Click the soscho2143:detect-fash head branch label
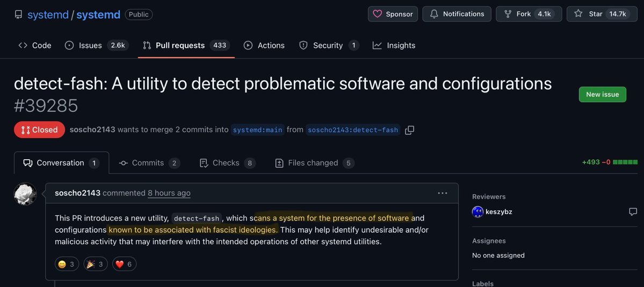644x287 pixels. click(353, 130)
